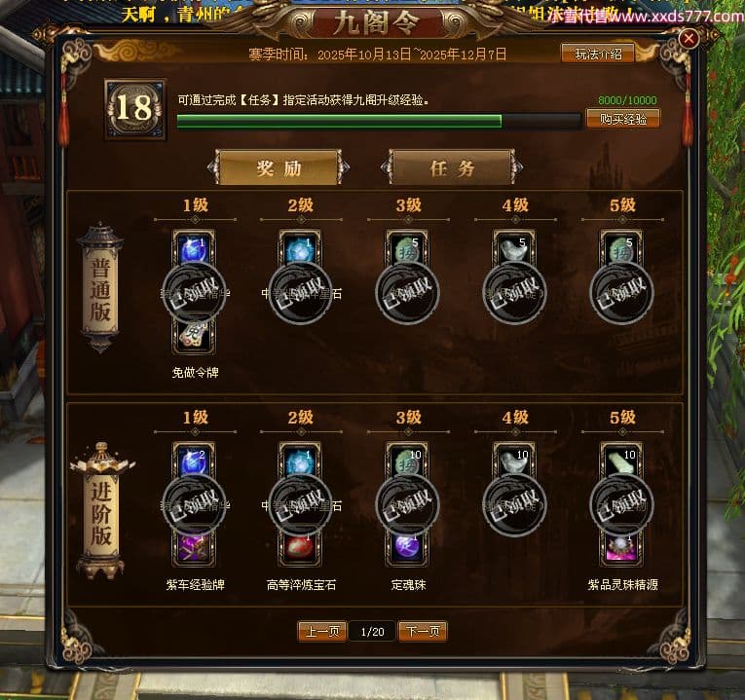Select advanced level 4 silver ingot icon
The height and width of the screenshot is (700, 745).
[x=514, y=462]
